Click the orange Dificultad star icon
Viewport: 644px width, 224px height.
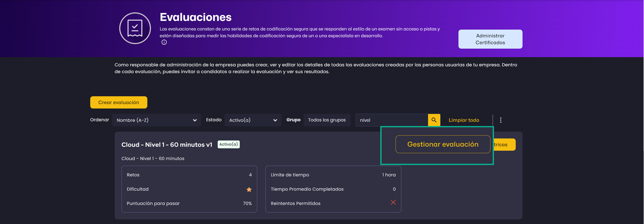(x=249, y=190)
